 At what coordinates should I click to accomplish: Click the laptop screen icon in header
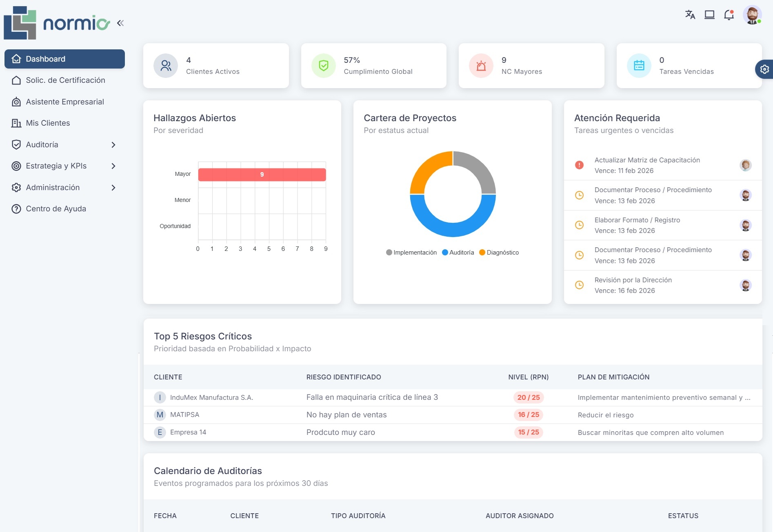pyautogui.click(x=709, y=15)
